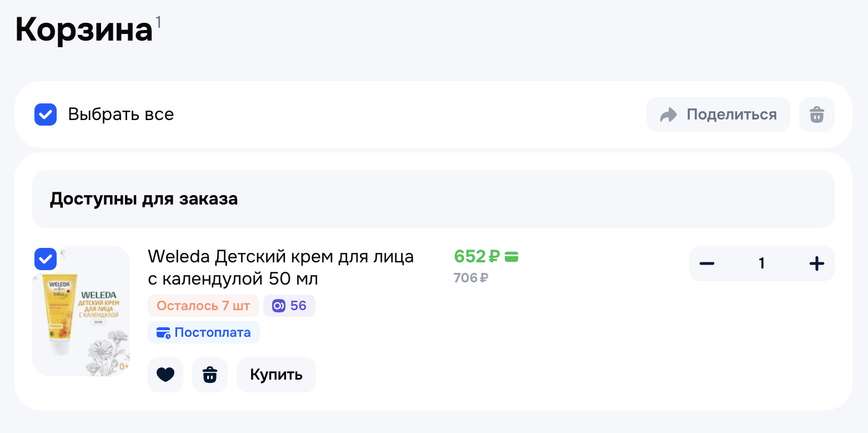Click the "Осталось 7 шт" stock badge
The height and width of the screenshot is (433, 868).
[203, 306]
